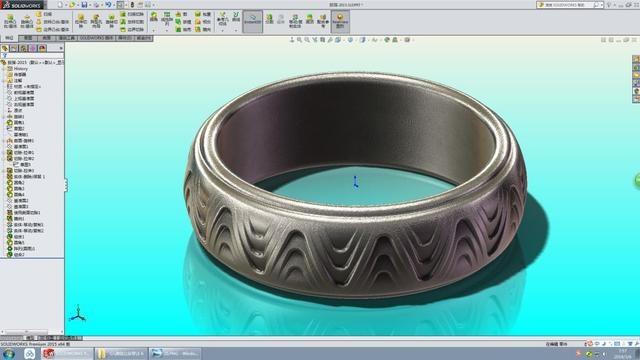Screen dimensions: 640x360
Task: Click Zoom to Fit in view toolbar
Action: [300, 40]
